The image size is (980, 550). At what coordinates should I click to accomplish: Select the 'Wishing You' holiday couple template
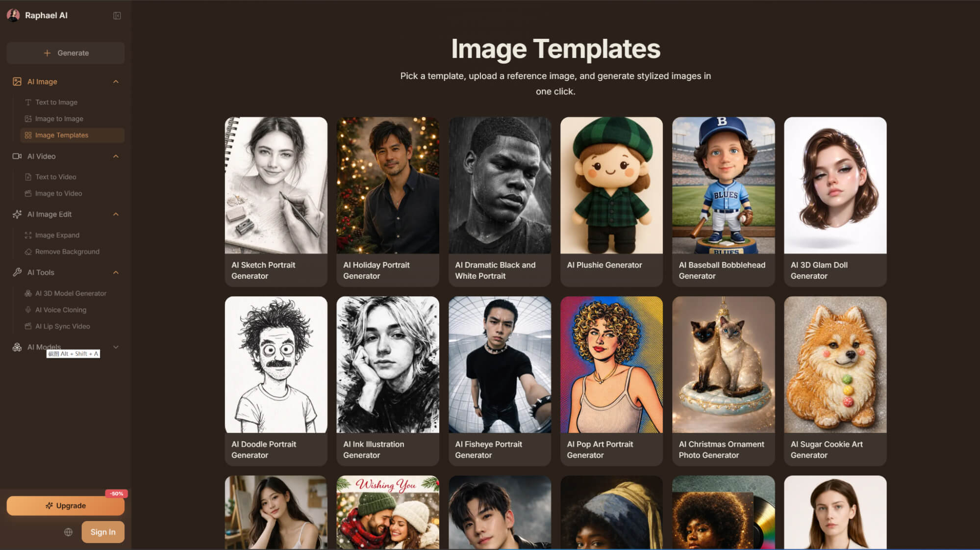[388, 512]
